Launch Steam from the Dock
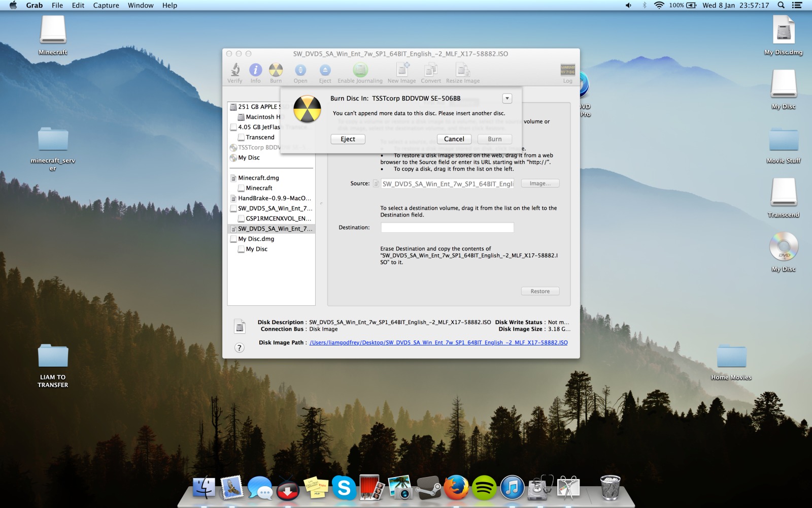The width and height of the screenshot is (812, 508). click(428, 488)
